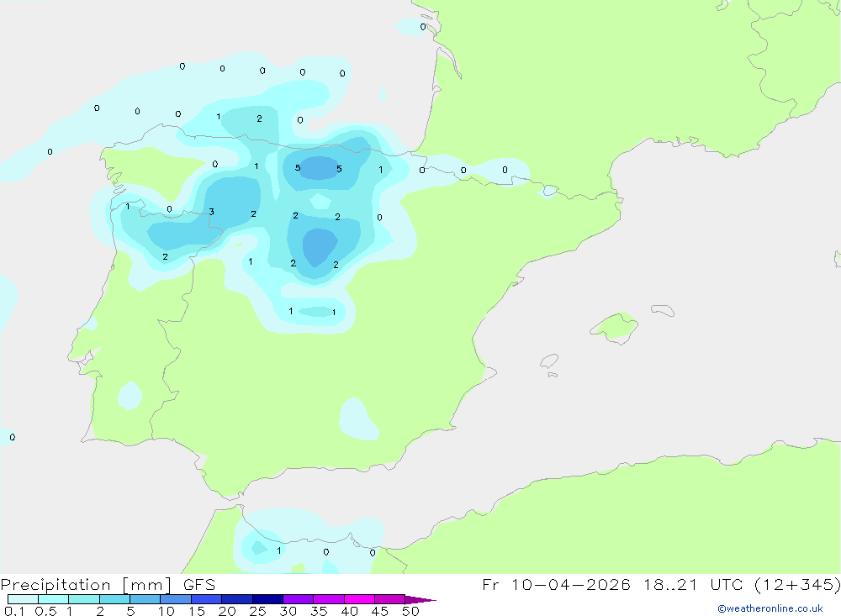Click the legend swatch between 15 and 20
Screen dimensions: 841x616
click(x=207, y=599)
